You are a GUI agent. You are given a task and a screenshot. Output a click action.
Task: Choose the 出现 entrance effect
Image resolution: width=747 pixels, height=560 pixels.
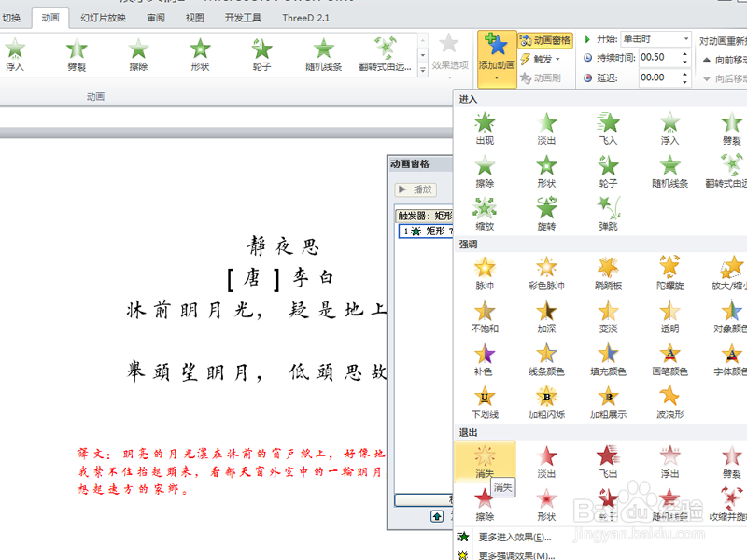pyautogui.click(x=485, y=128)
